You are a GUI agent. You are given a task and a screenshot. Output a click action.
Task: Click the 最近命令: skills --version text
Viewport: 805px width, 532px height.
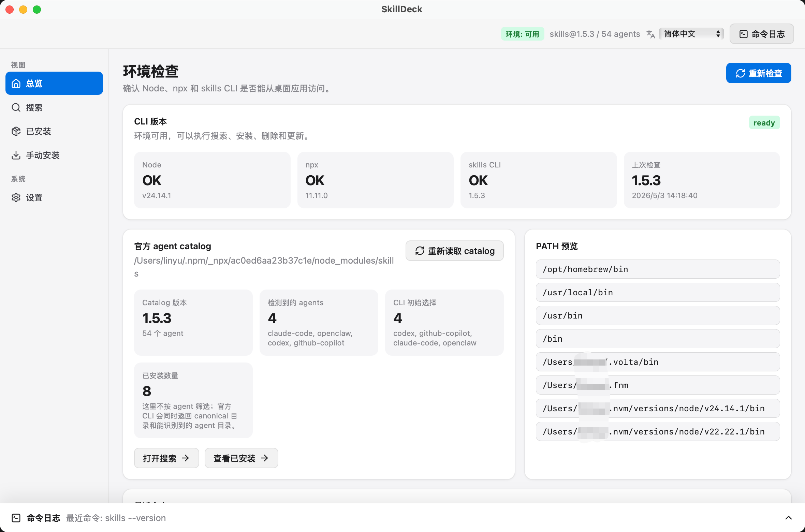pyautogui.click(x=116, y=518)
